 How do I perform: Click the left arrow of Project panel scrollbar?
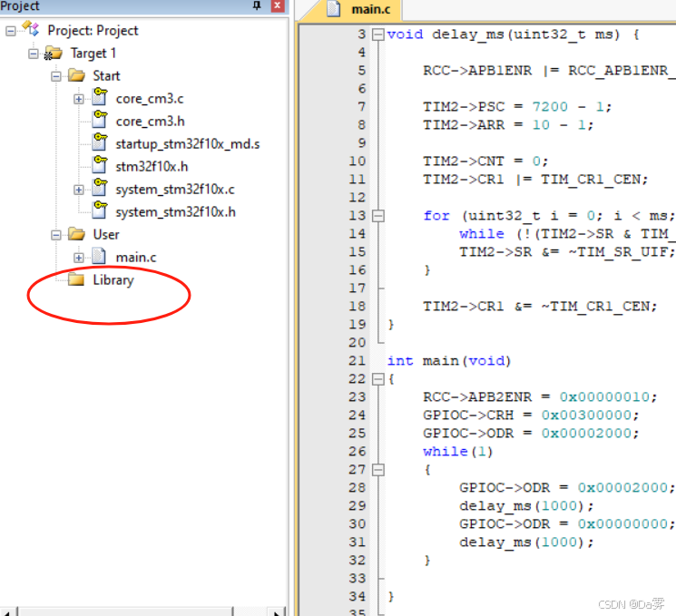[x=8, y=612]
